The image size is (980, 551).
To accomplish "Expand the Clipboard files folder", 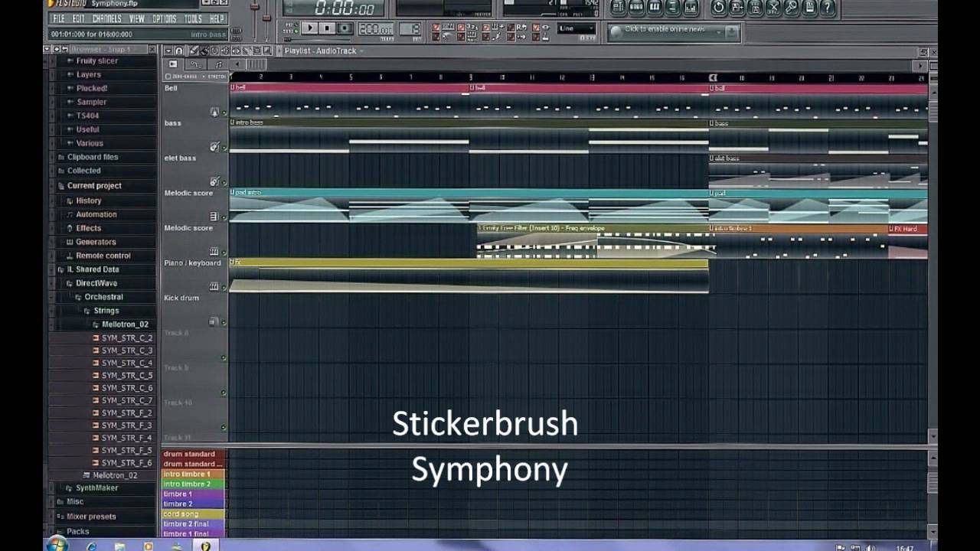I will click(x=92, y=157).
